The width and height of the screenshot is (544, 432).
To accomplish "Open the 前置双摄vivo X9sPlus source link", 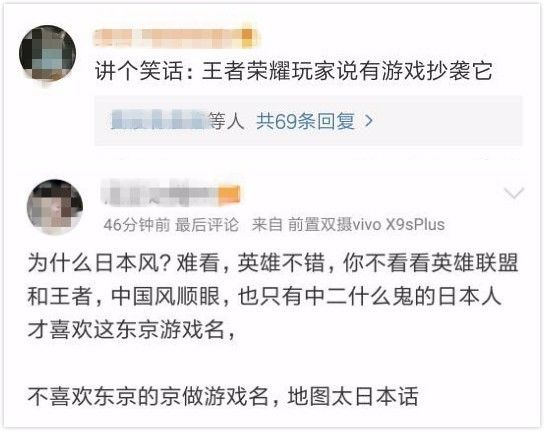I will (x=366, y=225).
